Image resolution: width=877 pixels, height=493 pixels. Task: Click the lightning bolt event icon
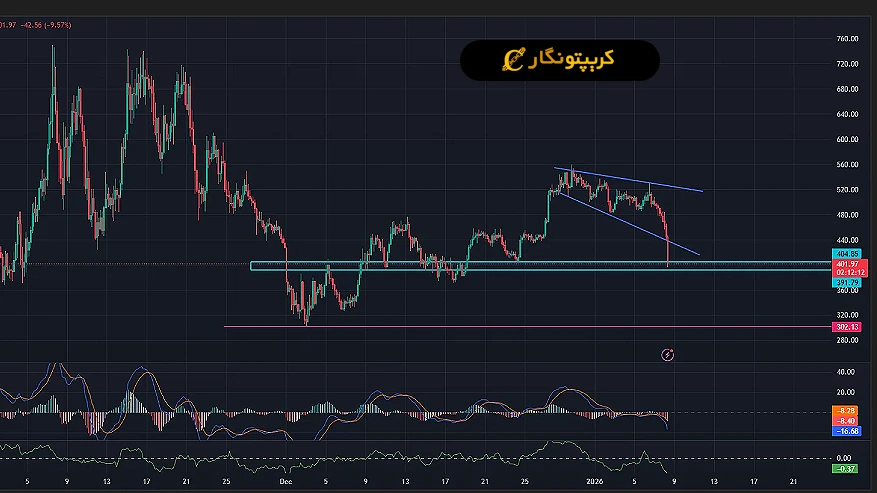[668, 354]
